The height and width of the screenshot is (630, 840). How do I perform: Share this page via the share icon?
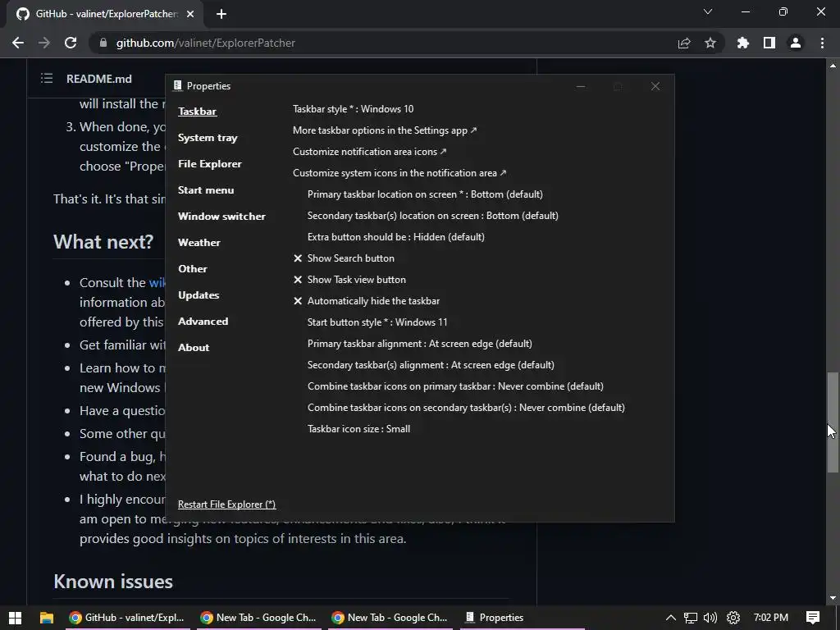684,43
